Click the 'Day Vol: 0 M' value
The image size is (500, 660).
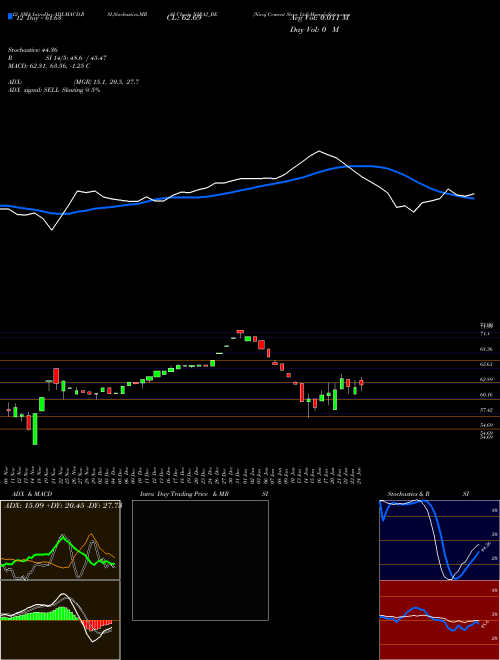[x=314, y=30]
